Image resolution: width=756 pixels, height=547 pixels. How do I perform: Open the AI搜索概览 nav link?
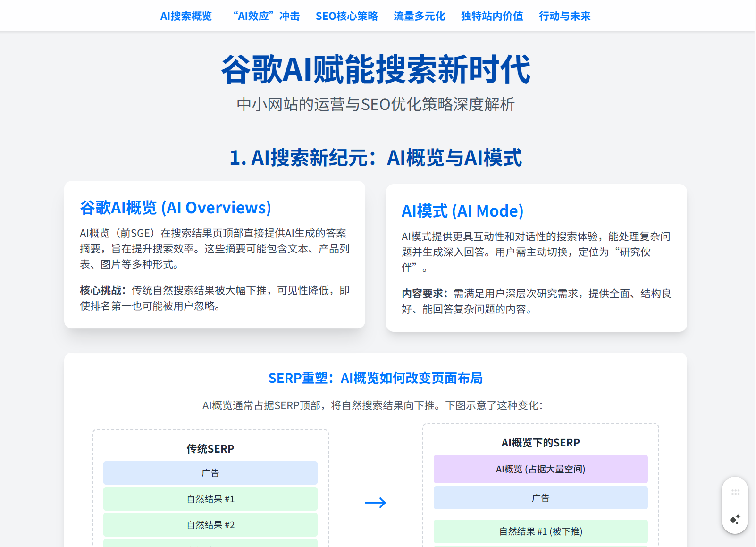pos(186,16)
